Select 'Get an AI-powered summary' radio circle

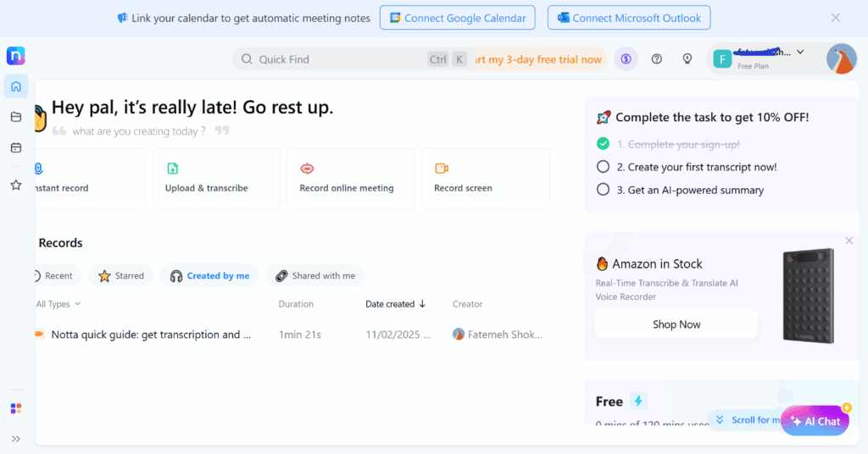pos(604,190)
